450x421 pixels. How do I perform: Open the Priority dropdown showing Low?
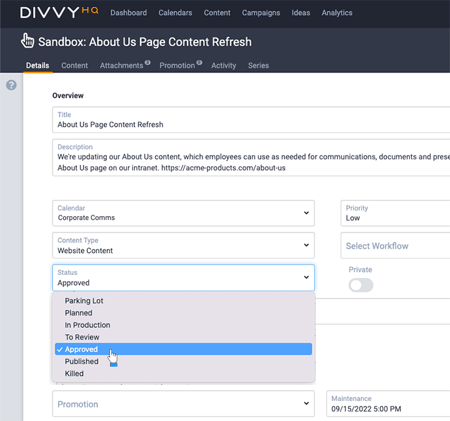395,213
